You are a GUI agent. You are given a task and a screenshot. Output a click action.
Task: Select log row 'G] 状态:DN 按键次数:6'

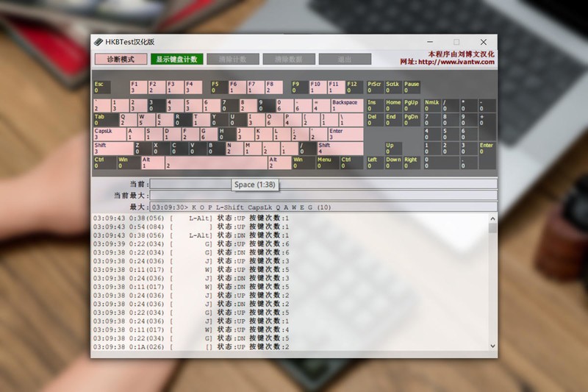pos(191,252)
